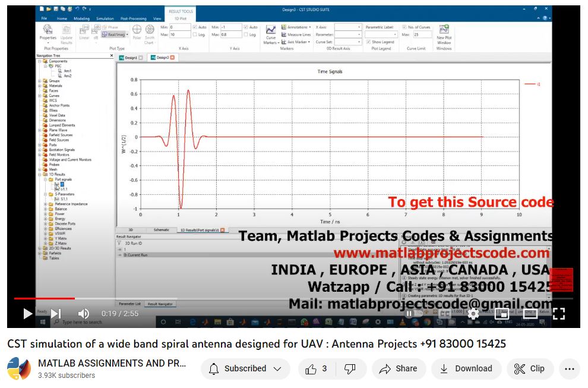Enter fullscreen video mode

click(558, 313)
